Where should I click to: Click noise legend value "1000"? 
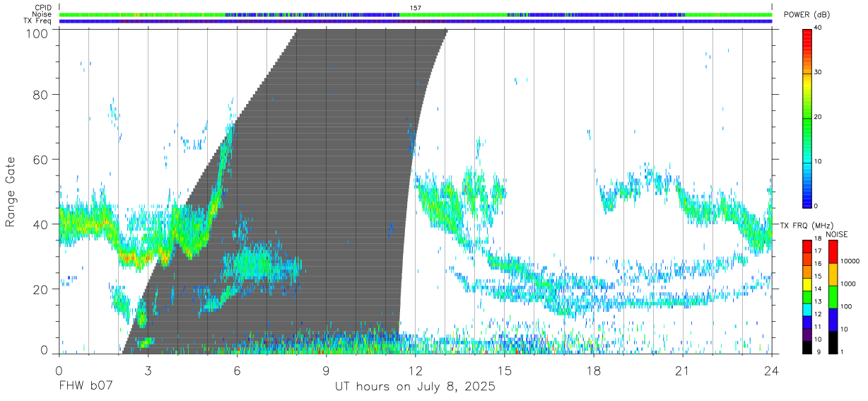(x=848, y=284)
